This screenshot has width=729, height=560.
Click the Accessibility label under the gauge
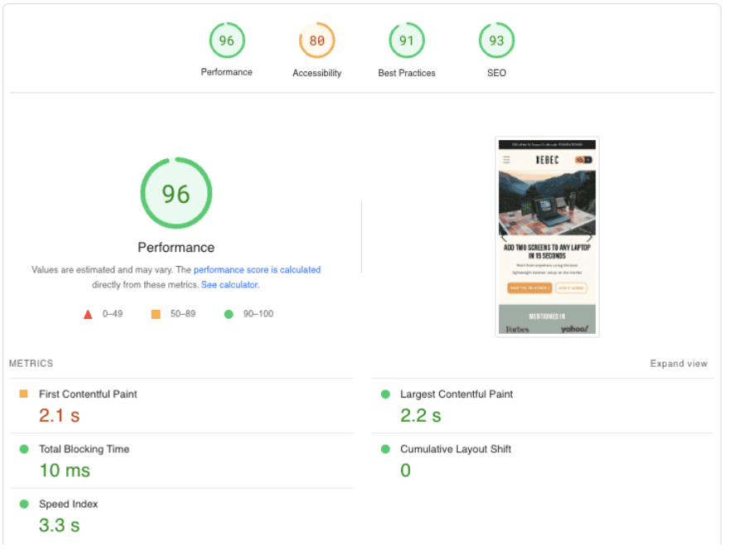click(316, 73)
